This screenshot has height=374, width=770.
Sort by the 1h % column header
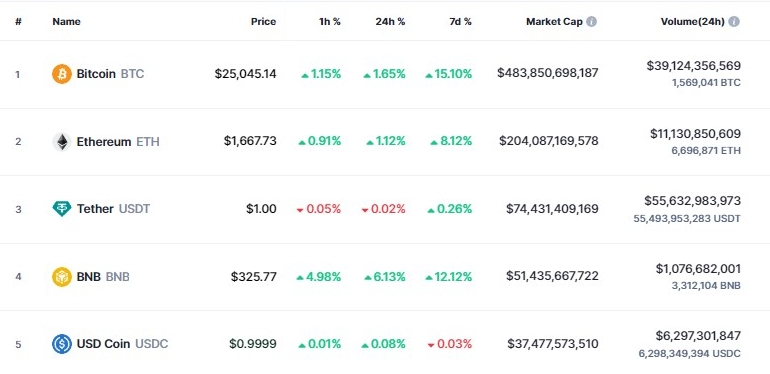click(x=329, y=22)
